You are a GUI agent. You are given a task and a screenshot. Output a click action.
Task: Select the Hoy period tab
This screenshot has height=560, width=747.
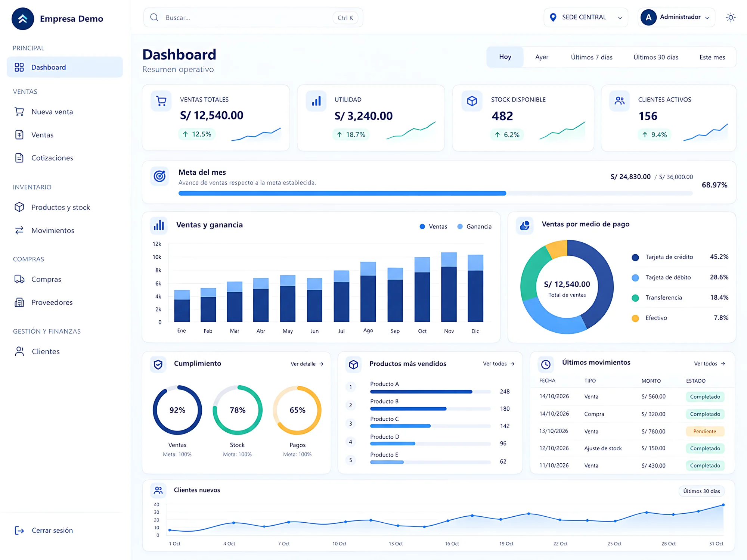(x=505, y=57)
